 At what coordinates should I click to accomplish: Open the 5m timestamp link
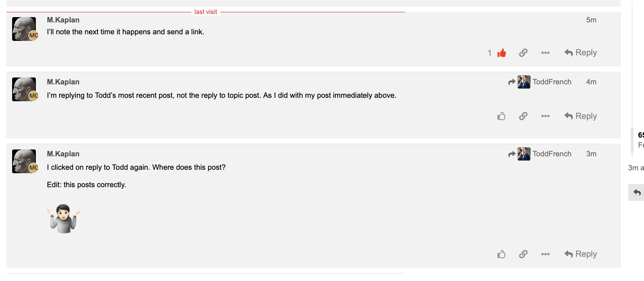[x=591, y=20]
